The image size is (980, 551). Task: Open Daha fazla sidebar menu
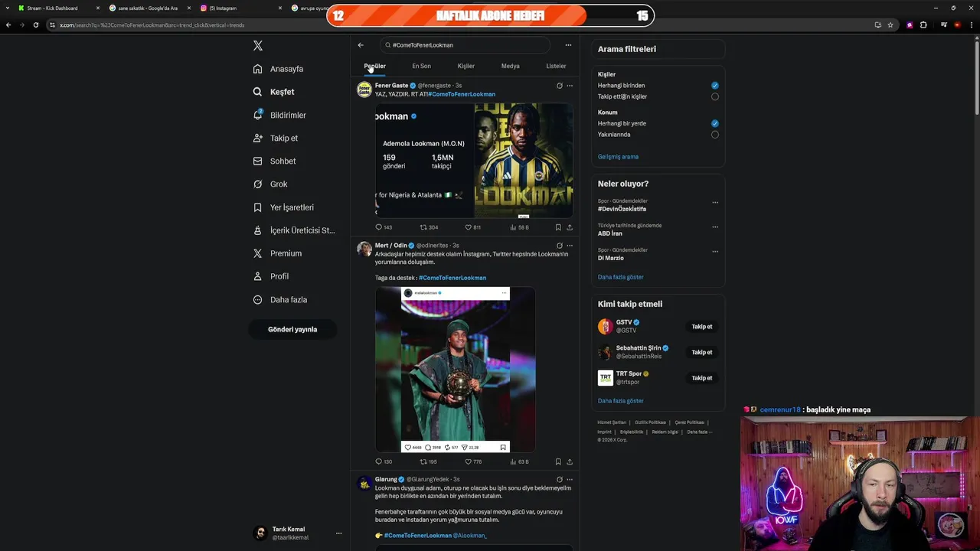[x=280, y=300]
